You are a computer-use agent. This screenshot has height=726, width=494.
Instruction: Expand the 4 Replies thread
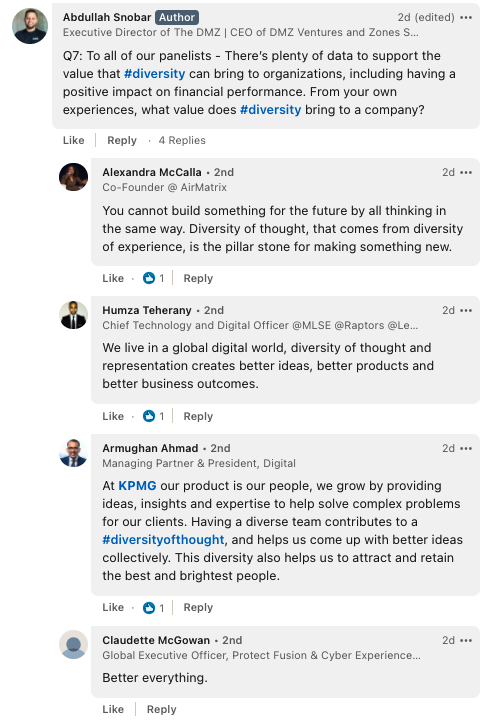pos(182,140)
